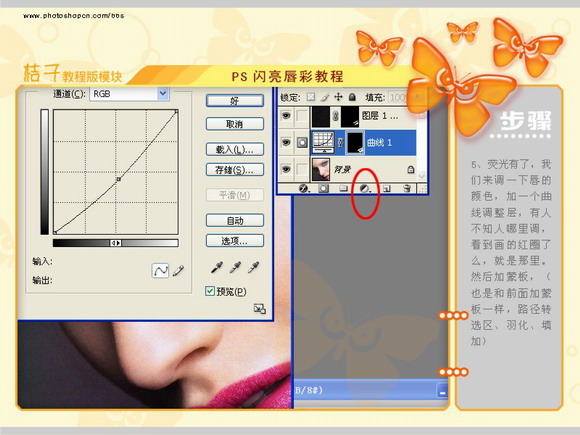Select the gray point eyedropper
This screenshot has width=580, height=435.
click(235, 267)
